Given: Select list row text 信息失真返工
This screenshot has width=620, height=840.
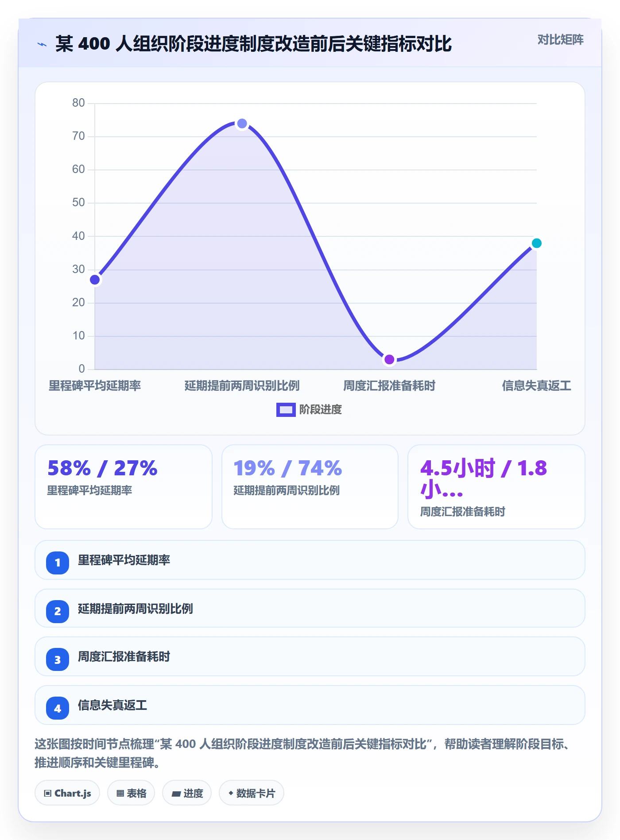Looking at the screenshot, I should (x=112, y=705).
